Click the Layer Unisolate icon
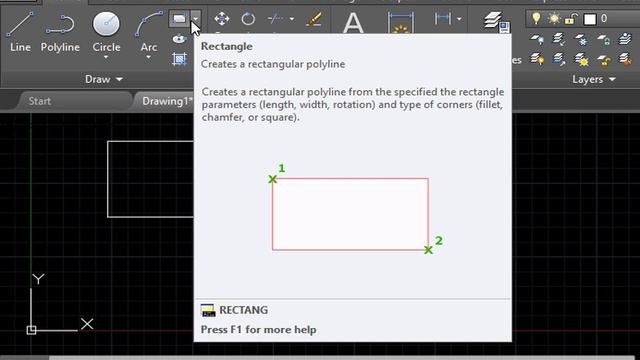The image size is (640, 360). pyautogui.click(x=558, y=59)
